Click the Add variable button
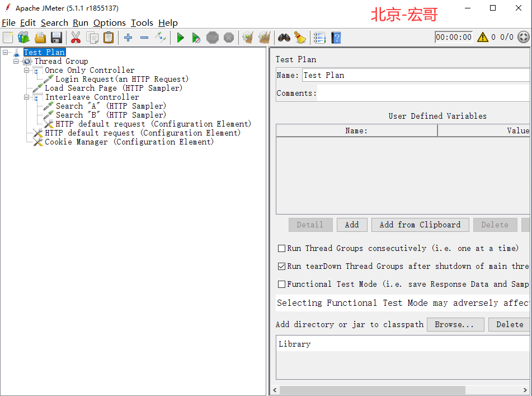Viewport: 532px width, 396px height. pyautogui.click(x=352, y=225)
